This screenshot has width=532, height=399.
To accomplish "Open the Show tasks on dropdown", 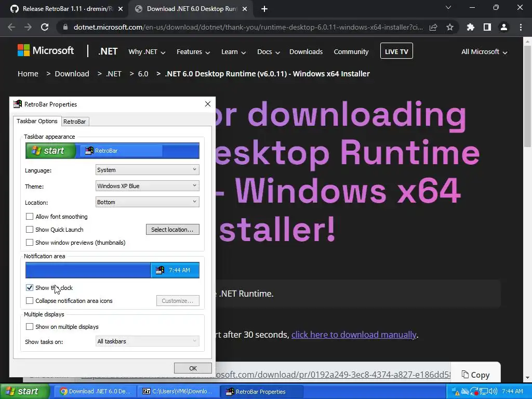I will coord(147,341).
